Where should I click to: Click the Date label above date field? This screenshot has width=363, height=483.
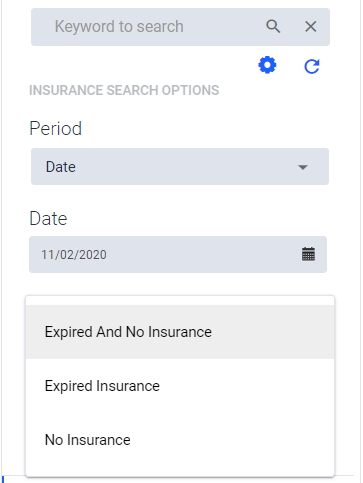tap(48, 219)
